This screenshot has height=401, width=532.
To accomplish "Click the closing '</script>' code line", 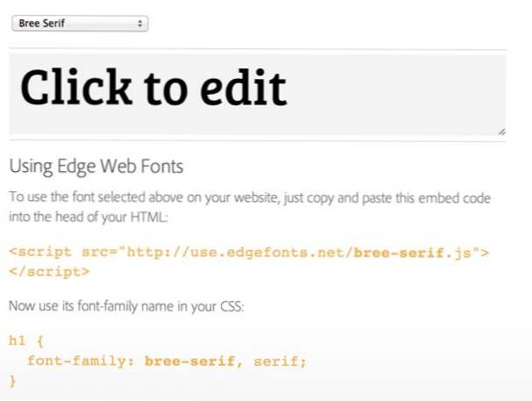I will 50,272.
